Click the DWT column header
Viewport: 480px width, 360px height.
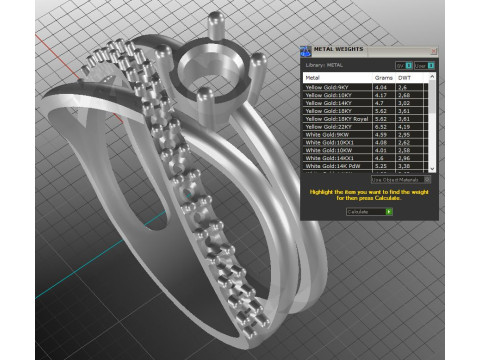point(409,78)
